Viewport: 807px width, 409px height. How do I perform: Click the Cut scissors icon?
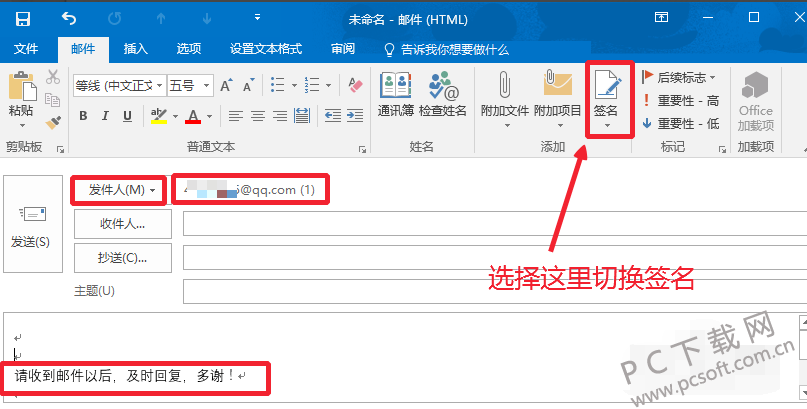52,77
